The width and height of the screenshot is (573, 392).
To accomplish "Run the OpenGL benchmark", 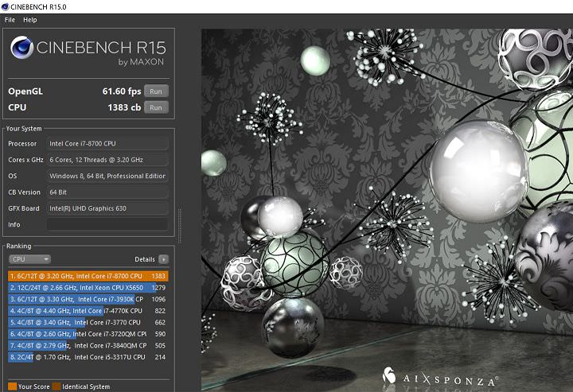I will [x=157, y=91].
